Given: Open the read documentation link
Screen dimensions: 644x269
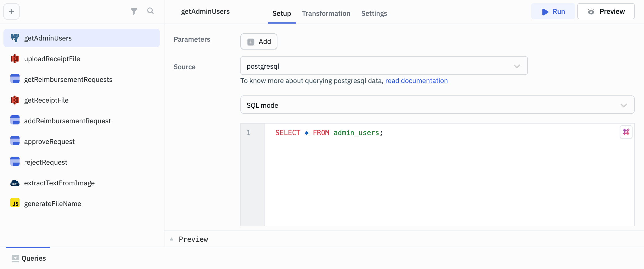Looking at the screenshot, I should 416,81.
